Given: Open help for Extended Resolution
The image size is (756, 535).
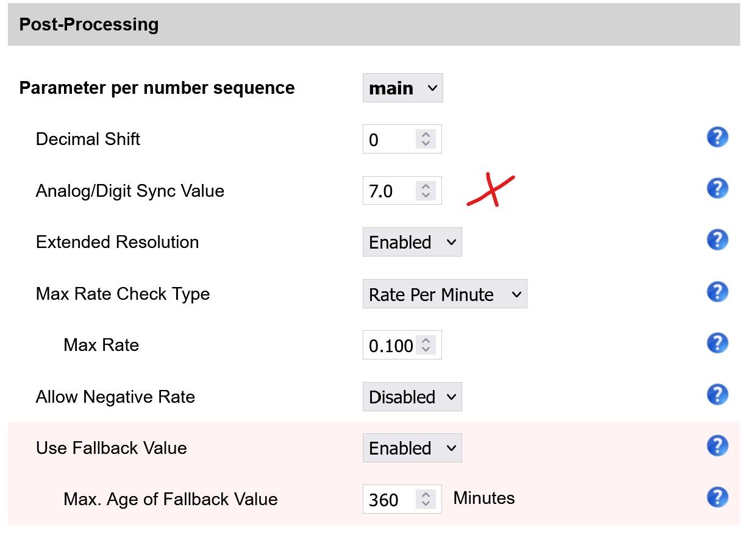Looking at the screenshot, I should (718, 239).
